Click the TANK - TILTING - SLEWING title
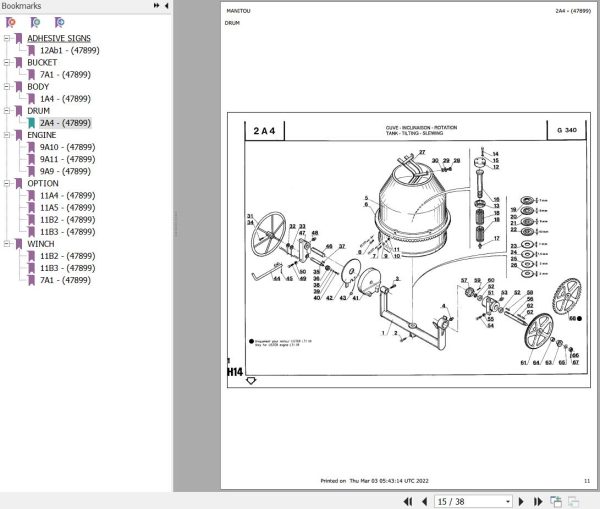This screenshot has height=509, width=600. 414,133
